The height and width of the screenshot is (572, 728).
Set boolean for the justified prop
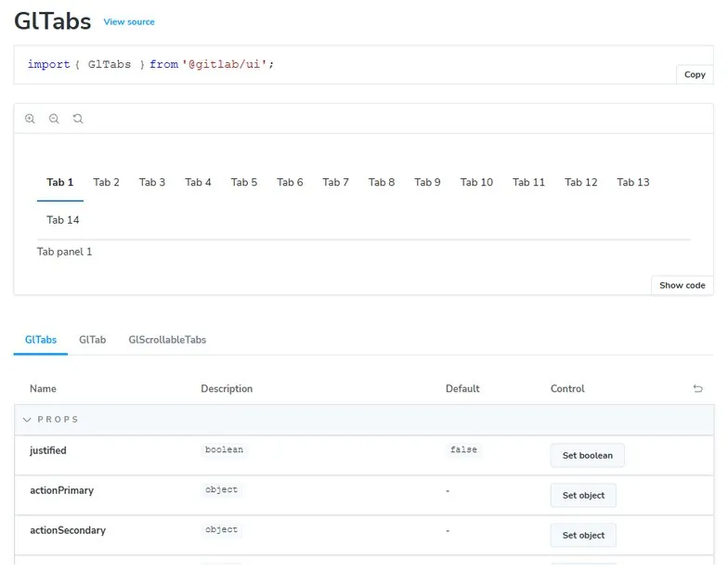coord(587,456)
